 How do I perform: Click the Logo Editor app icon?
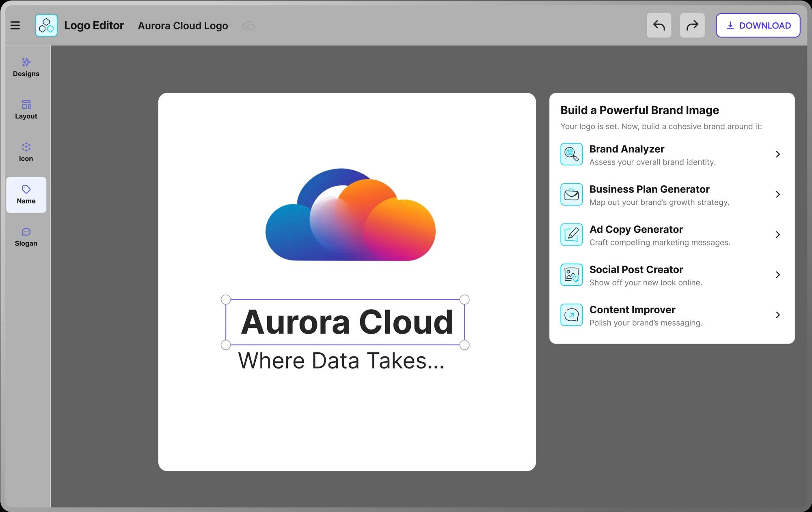(46, 26)
